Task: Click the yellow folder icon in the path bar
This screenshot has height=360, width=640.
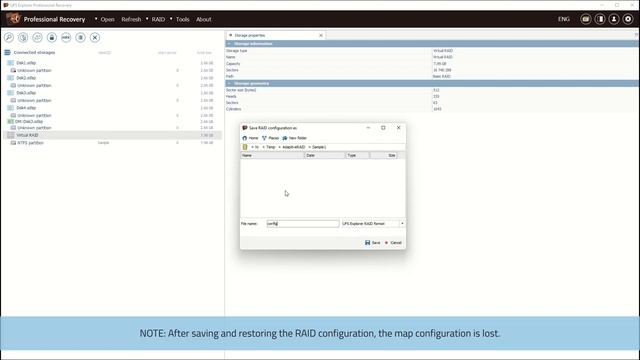Action: 245,147
